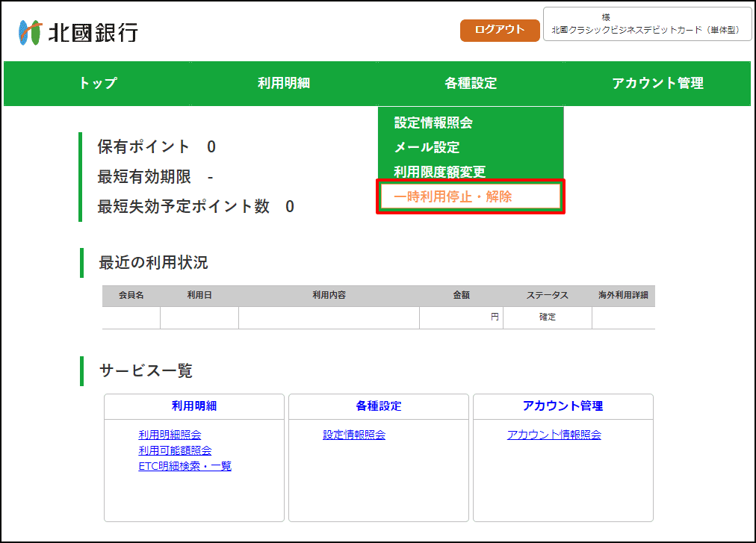This screenshot has height=543, width=756.
Task: Open the 利用明細照会 link
Action: pyautogui.click(x=170, y=435)
